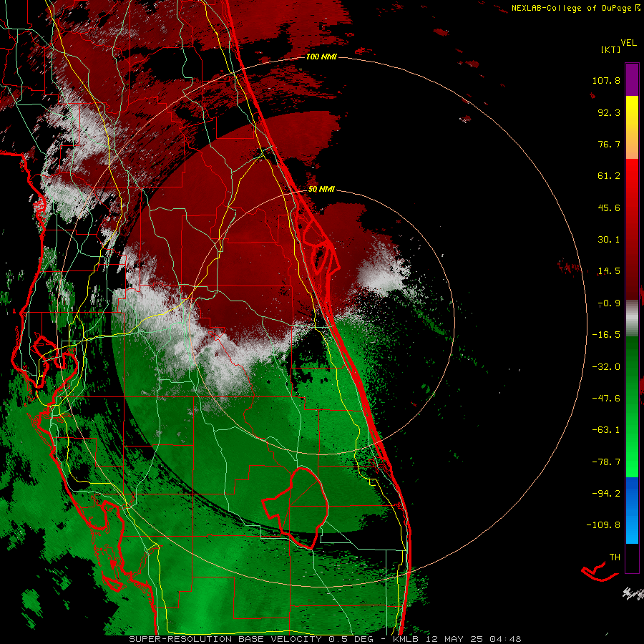
Task: Click the 100 NMI range ring label
Action: tap(321, 57)
